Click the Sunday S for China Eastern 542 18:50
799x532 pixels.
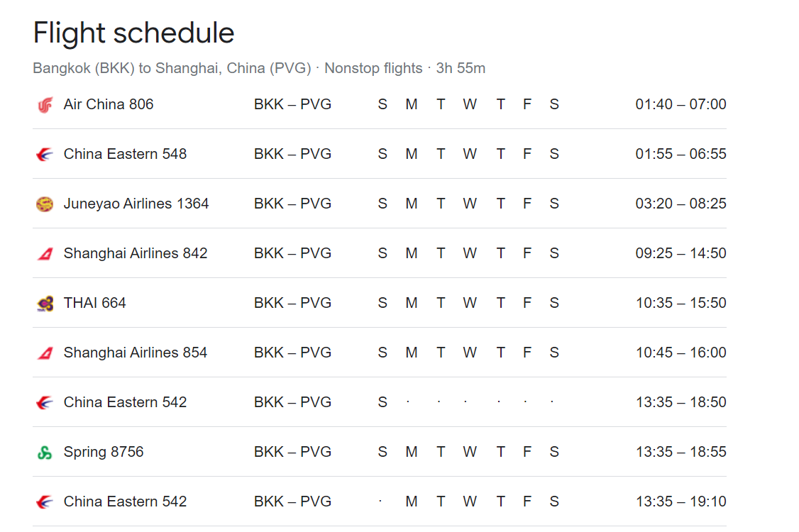(382, 403)
